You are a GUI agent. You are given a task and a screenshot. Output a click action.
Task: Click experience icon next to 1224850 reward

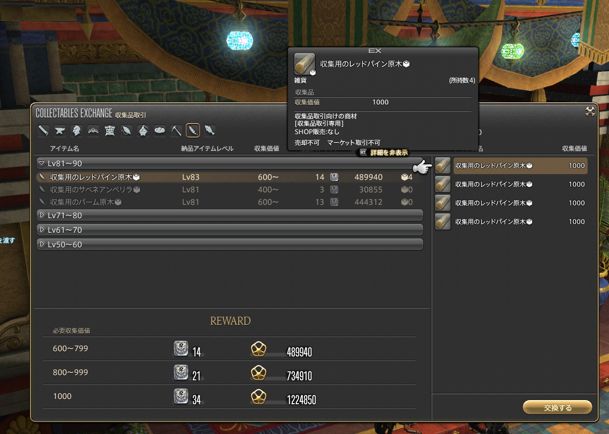(258, 397)
